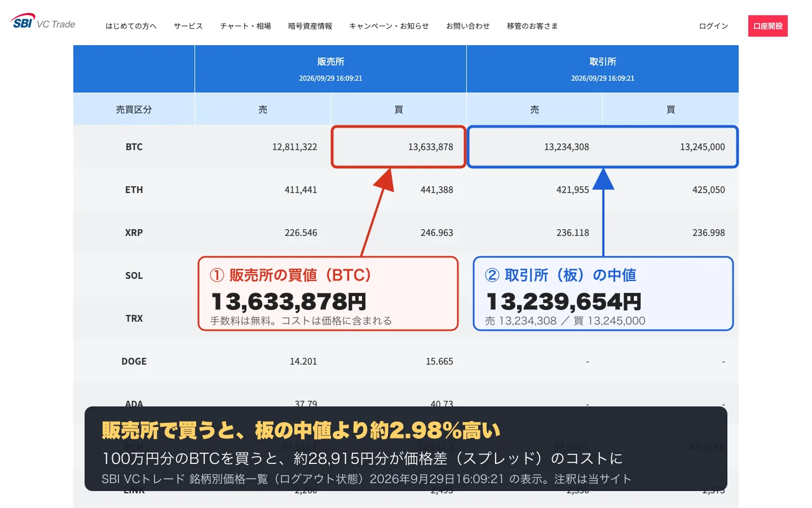
Task: Select 暗号資産情報 in the top navigation
Action: point(310,26)
